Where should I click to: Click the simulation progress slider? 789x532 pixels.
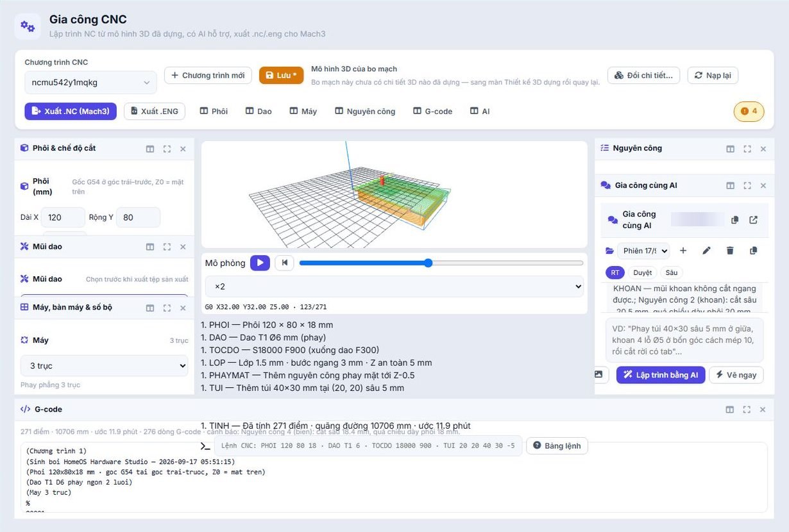click(x=441, y=263)
